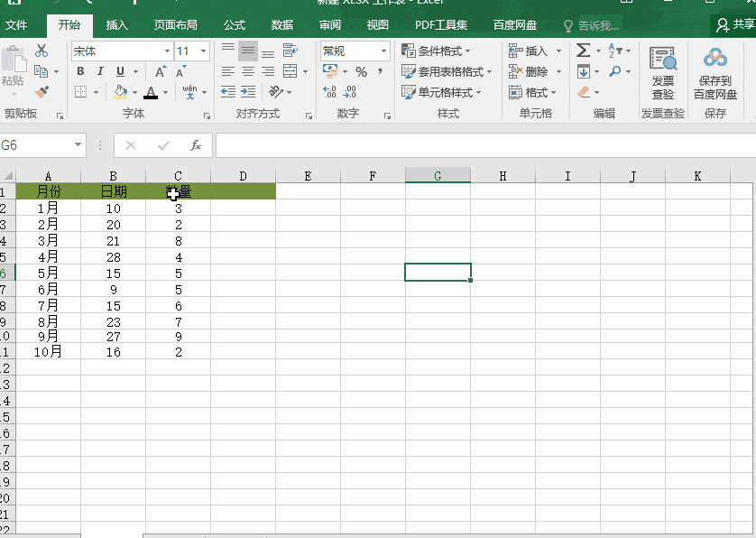Apply the percent style icon
Viewport: 756px width, 538px height.
click(362, 72)
